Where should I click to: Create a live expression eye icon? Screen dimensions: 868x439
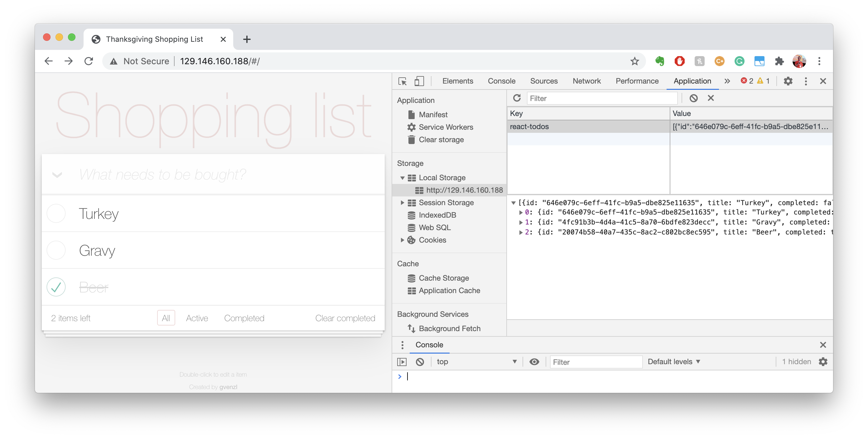pos(534,362)
